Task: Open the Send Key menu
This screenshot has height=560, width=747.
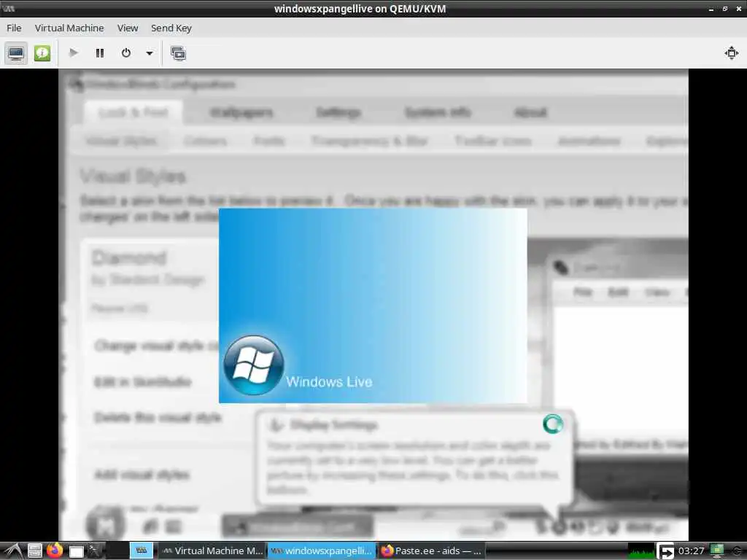Action: click(x=171, y=28)
